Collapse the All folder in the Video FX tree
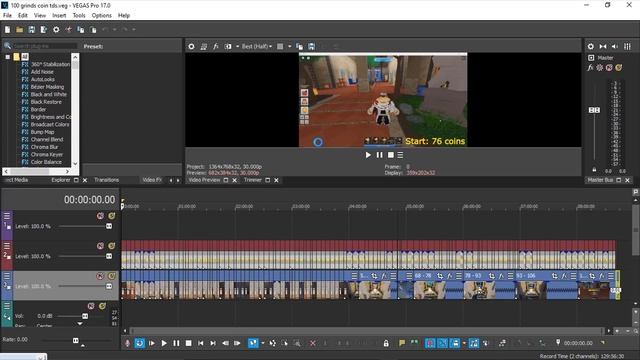The image size is (640, 360). [x=8, y=57]
